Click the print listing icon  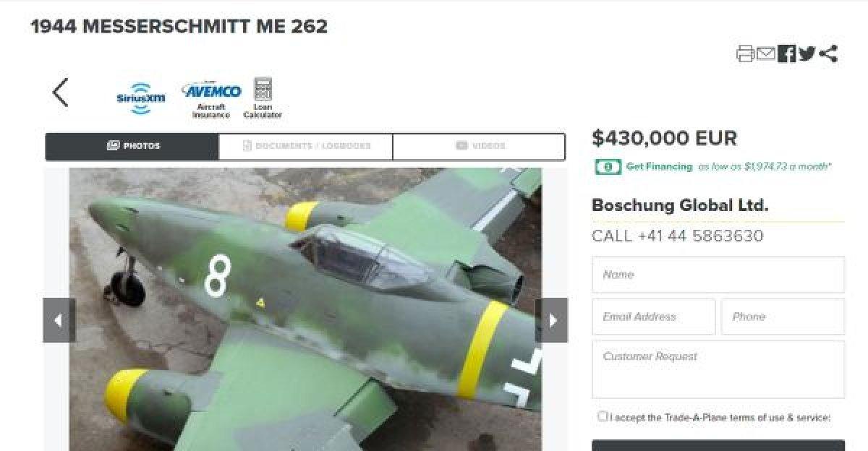[745, 54]
